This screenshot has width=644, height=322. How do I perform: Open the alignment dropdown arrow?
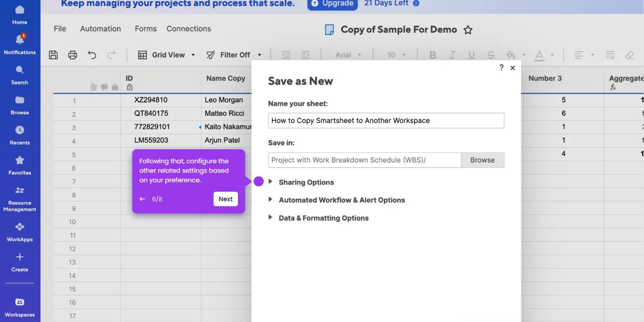tap(593, 55)
